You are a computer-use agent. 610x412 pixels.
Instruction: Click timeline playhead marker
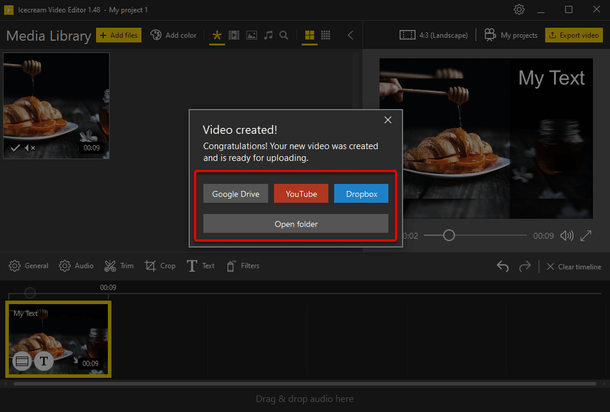click(30, 293)
